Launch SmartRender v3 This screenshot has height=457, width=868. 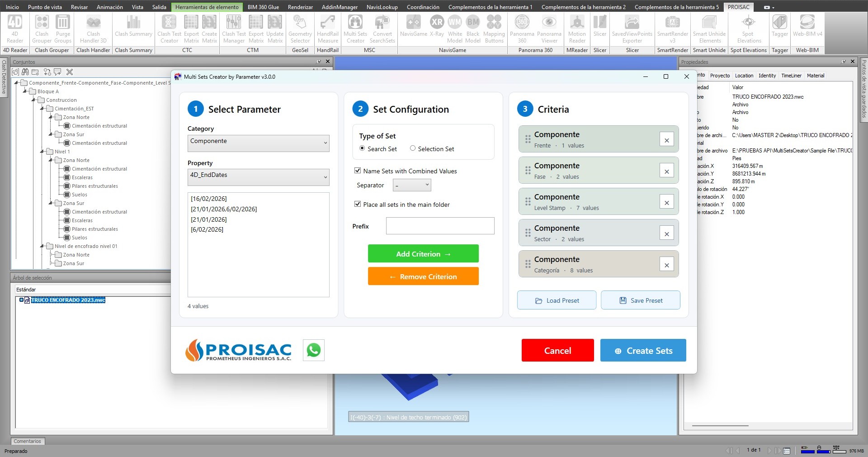[x=673, y=29]
